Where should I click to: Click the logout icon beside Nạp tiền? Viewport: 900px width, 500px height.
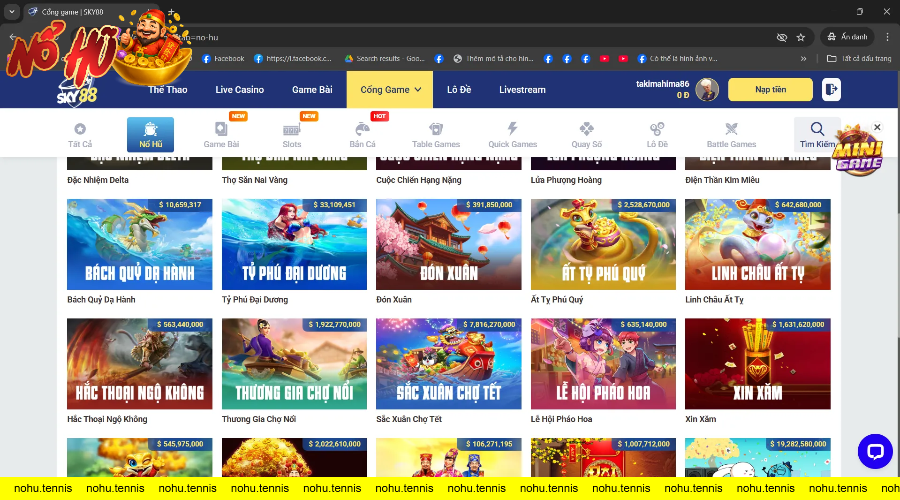point(831,90)
